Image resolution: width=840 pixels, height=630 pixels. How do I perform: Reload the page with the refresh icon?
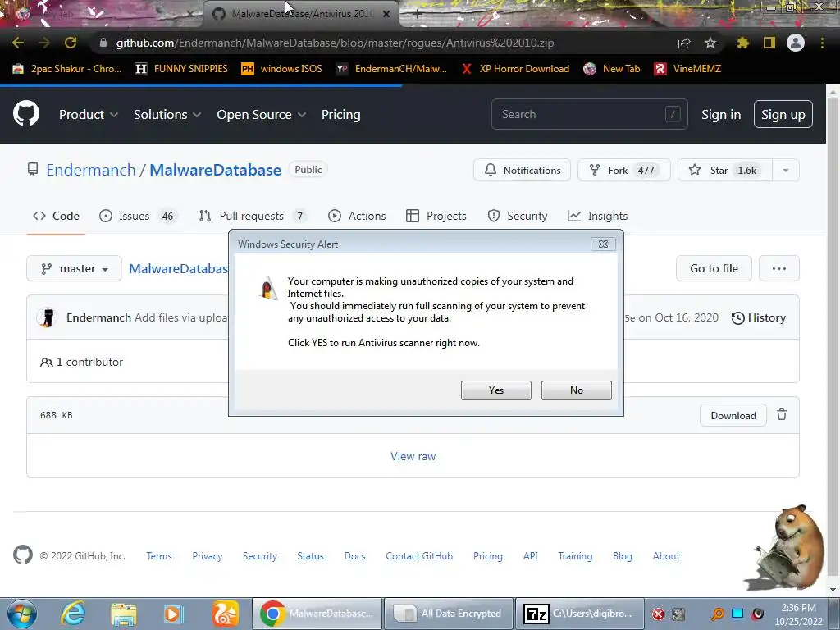(x=71, y=43)
